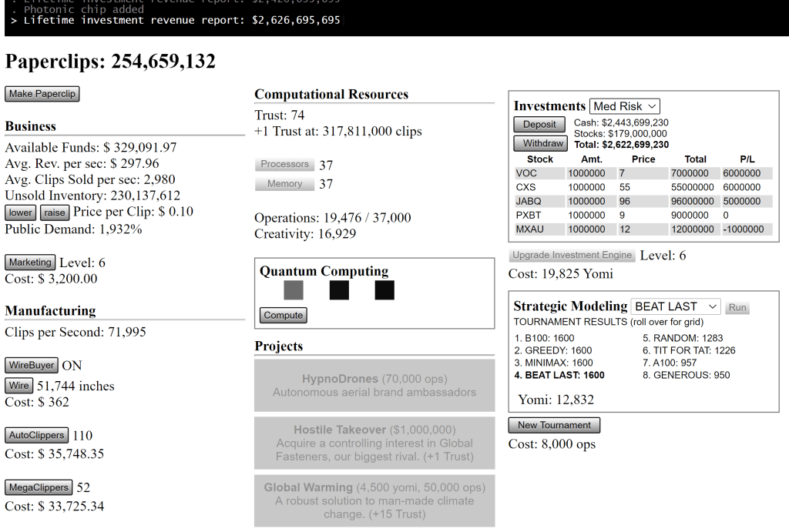Screen dimensions: 789x532
Task: Add a Processor
Action: click(x=284, y=164)
